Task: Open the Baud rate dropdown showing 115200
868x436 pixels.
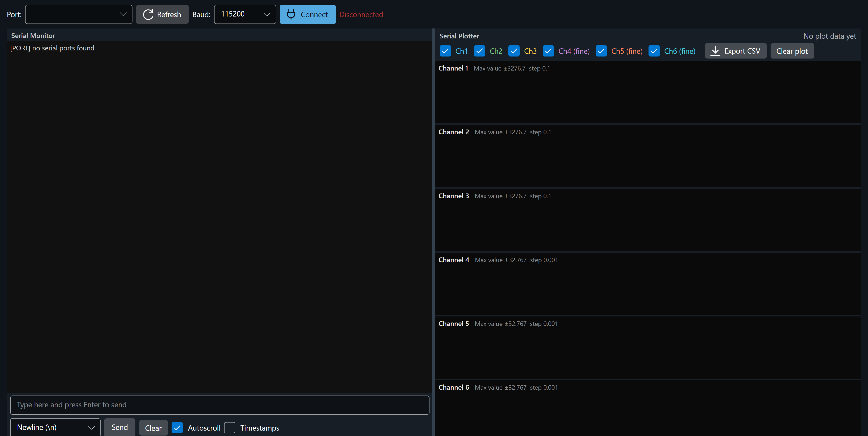Action: coord(245,14)
